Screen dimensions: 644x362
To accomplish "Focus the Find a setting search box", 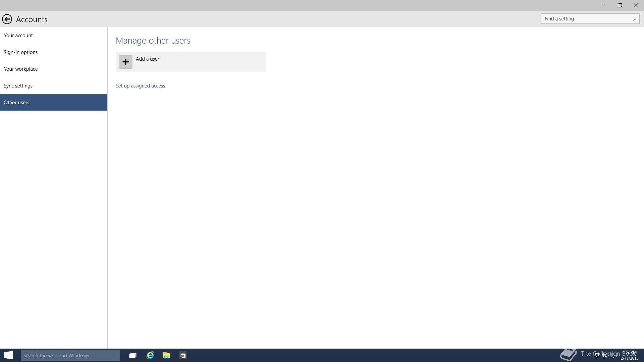I will 590,19.
